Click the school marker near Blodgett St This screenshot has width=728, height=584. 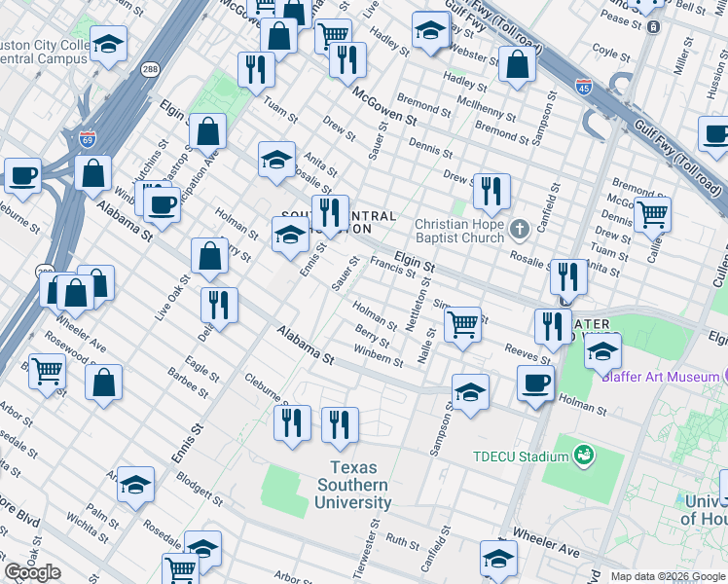click(135, 487)
